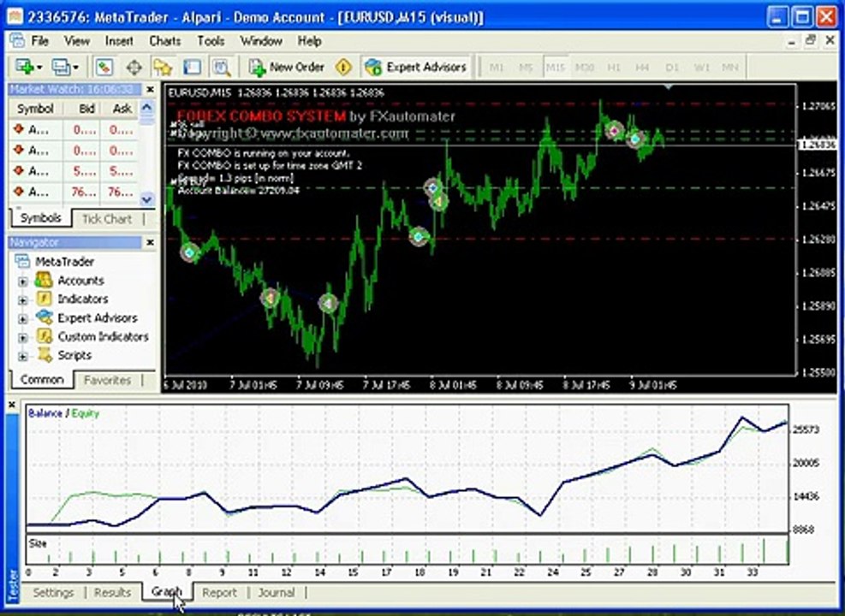This screenshot has width=845, height=616.
Task: Open the View menu
Action: [77, 41]
